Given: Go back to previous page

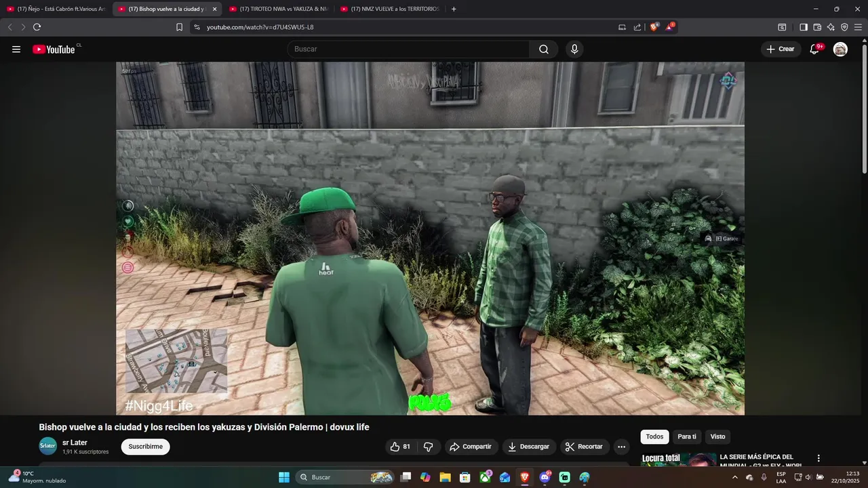Looking at the screenshot, I should coord(9,27).
